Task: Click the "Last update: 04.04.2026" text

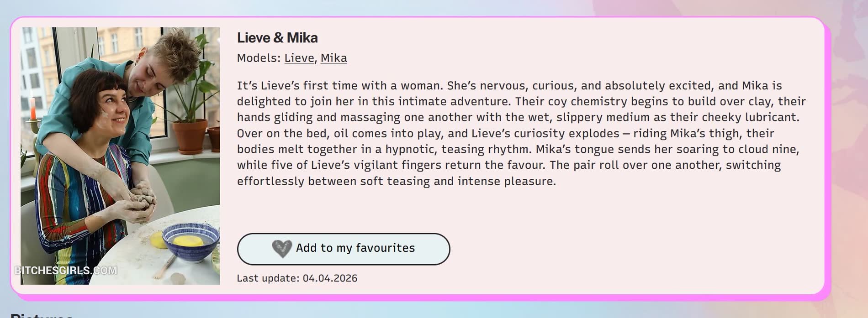Action: click(297, 278)
